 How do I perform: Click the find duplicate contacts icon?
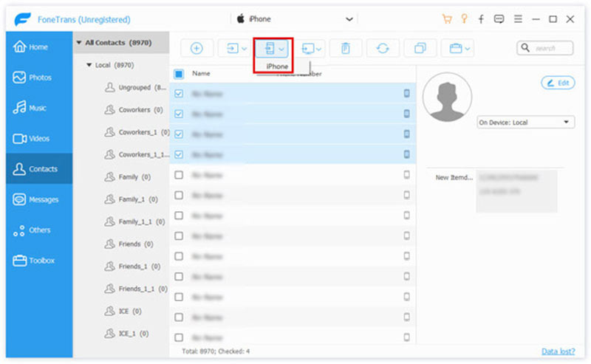pos(420,48)
